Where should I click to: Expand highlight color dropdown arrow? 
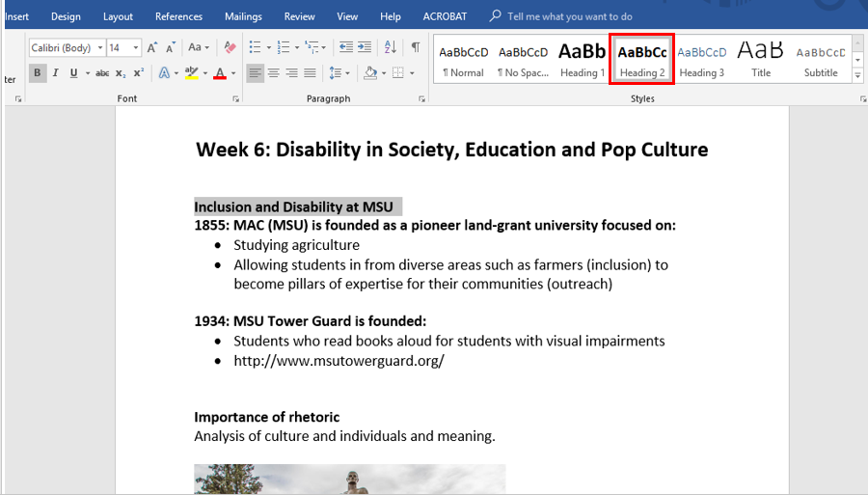pyautogui.click(x=205, y=73)
